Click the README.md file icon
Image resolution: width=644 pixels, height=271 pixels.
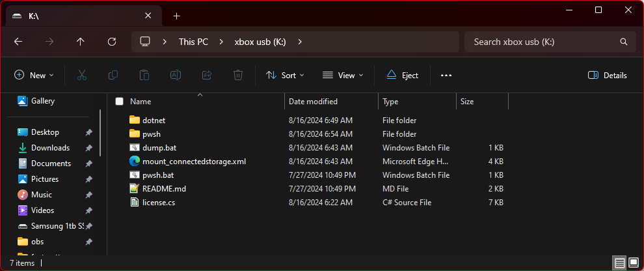(x=134, y=188)
